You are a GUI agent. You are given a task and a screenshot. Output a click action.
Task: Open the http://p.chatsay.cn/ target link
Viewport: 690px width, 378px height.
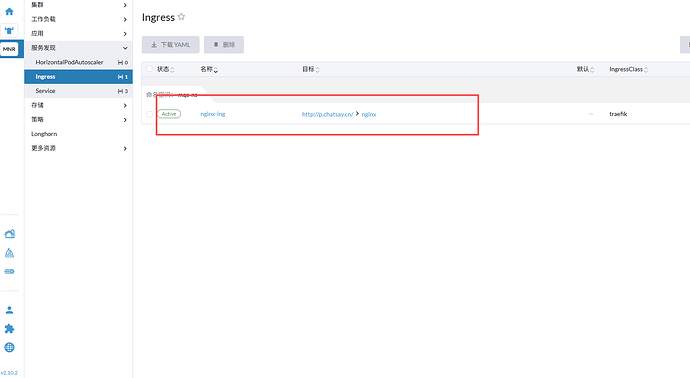[x=327, y=114]
